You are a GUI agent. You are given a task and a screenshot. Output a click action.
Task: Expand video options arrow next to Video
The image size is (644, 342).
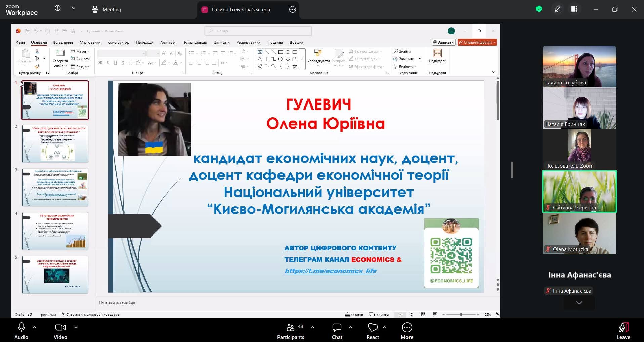(x=76, y=327)
